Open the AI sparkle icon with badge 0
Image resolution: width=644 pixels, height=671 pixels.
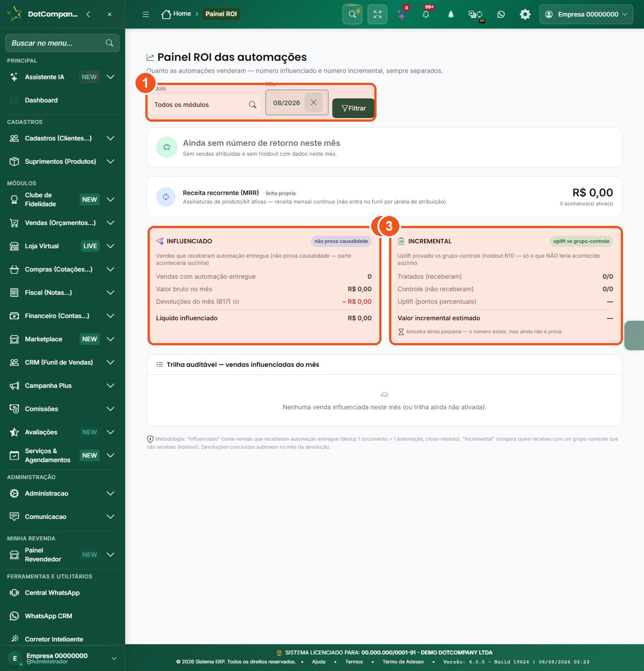click(402, 15)
